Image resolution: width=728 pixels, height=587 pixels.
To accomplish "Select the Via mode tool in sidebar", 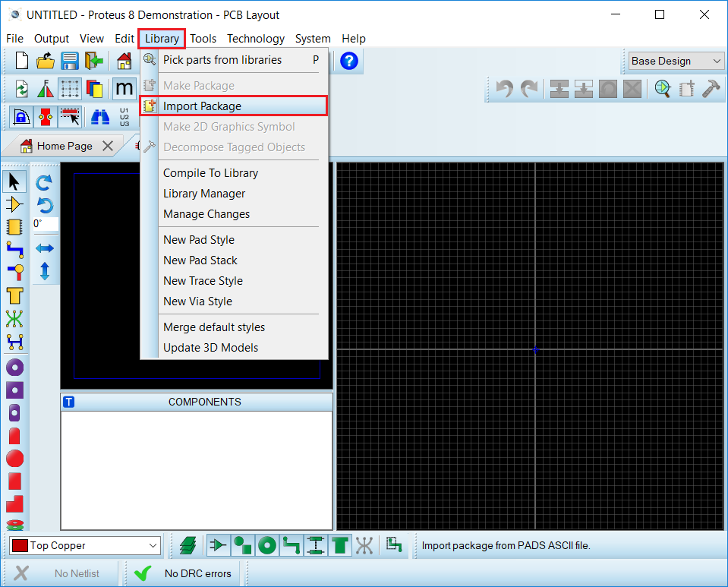I will [x=14, y=271].
